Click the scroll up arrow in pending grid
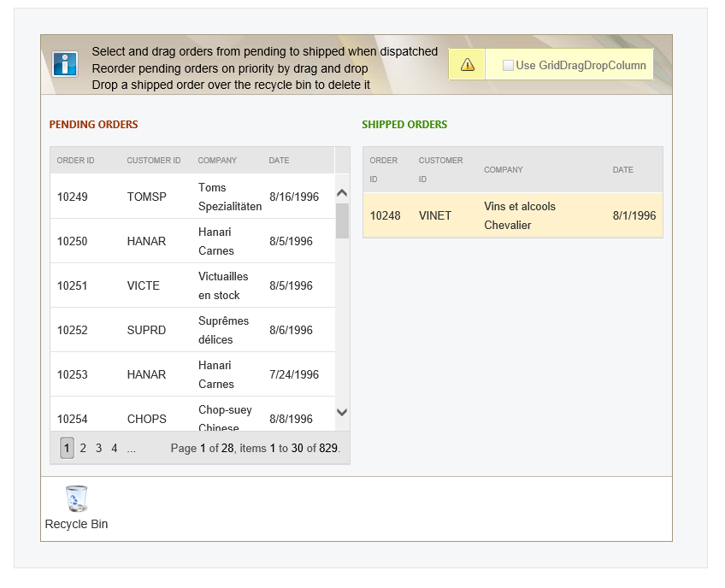The image size is (725, 588). (x=342, y=193)
